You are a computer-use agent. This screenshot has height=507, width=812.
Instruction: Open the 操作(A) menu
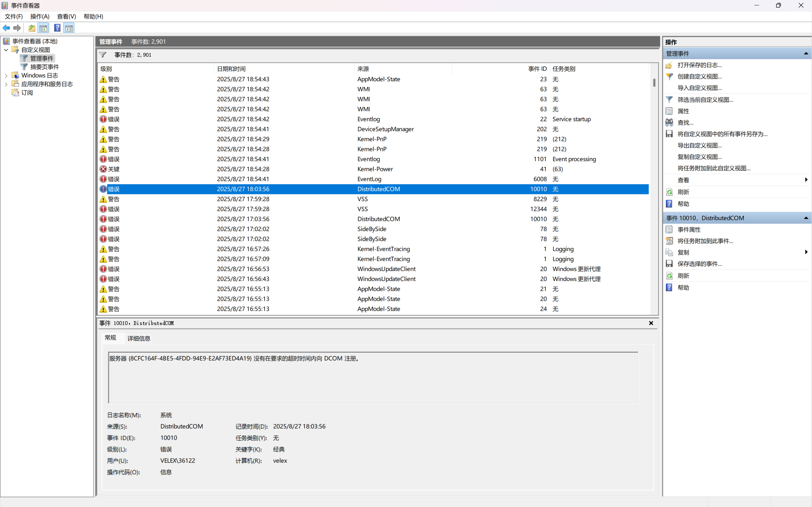click(40, 16)
